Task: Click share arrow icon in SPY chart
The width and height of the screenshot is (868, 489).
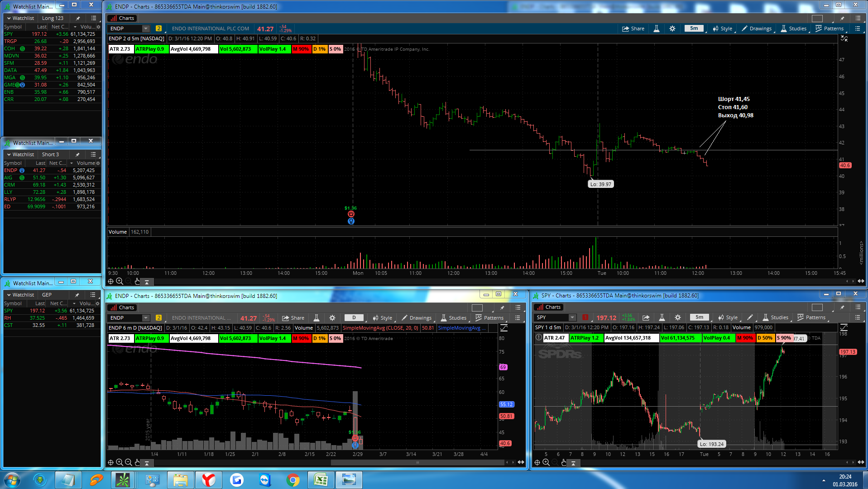Action: click(646, 317)
